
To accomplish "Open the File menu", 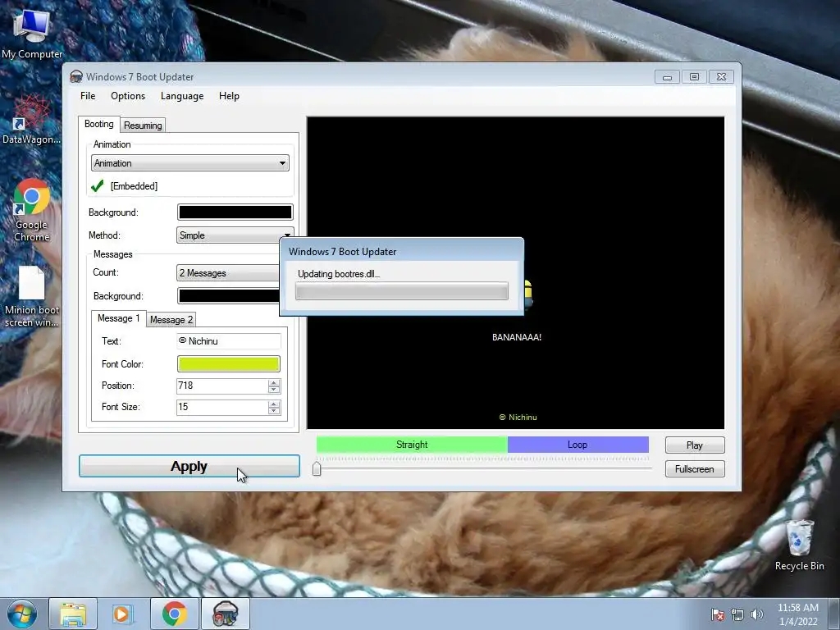I will (88, 96).
